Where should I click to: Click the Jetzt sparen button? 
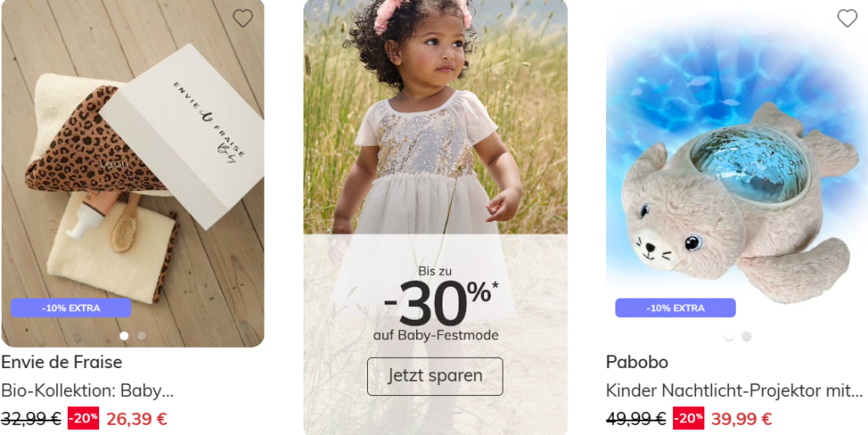point(435,376)
